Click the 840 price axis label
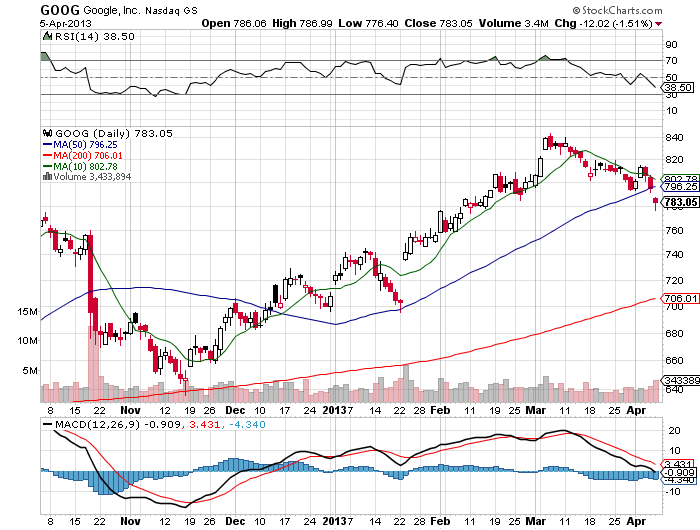 (x=674, y=138)
